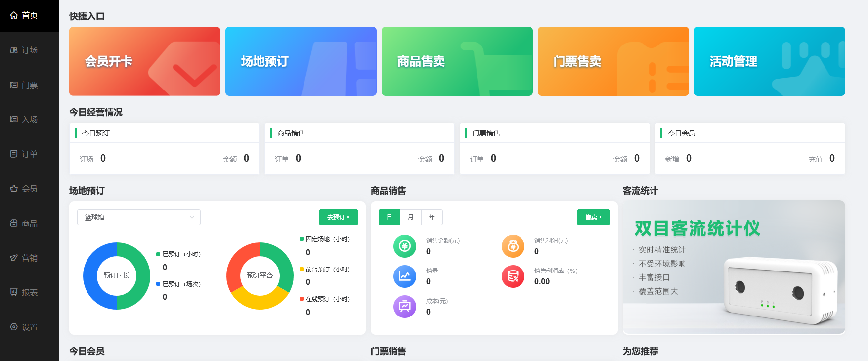868x361 pixels.
Task: Go to the 订单 orders menu
Action: pyautogui.click(x=29, y=154)
